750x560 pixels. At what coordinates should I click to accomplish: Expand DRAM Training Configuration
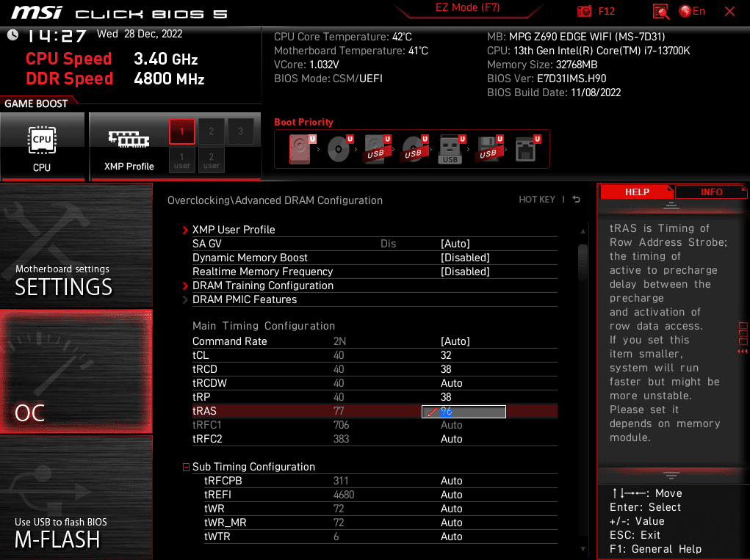click(x=262, y=286)
